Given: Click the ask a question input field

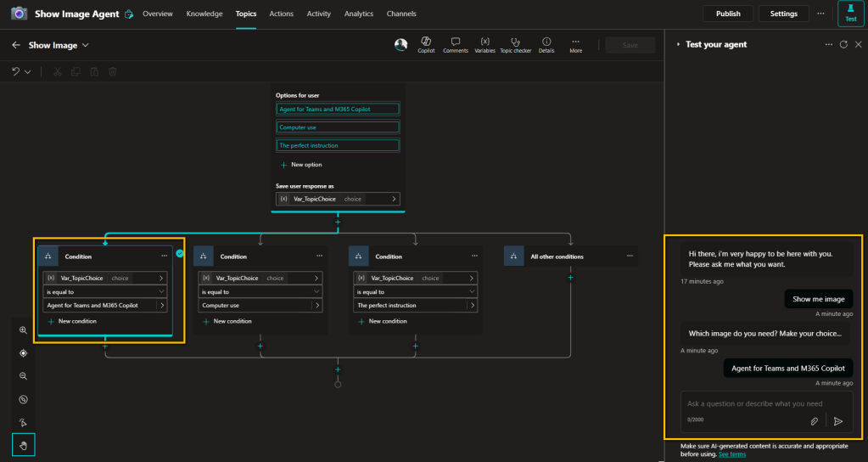Looking at the screenshot, I should click(755, 404).
